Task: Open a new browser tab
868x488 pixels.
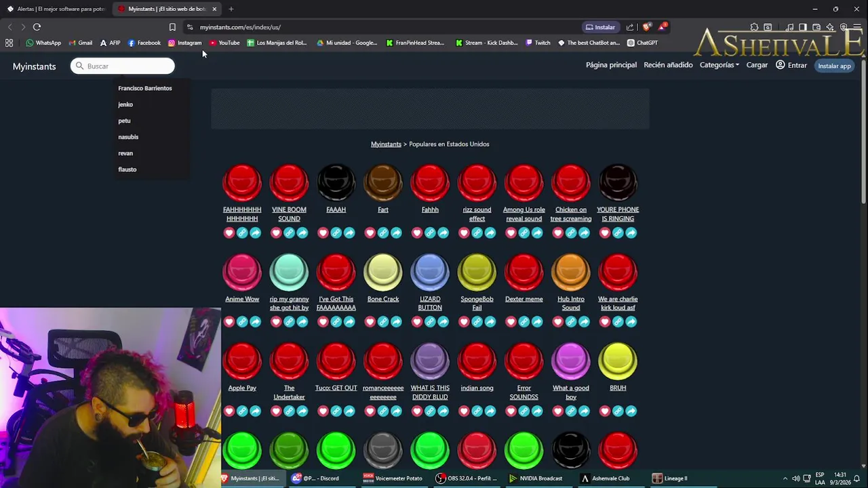Action: point(231,9)
